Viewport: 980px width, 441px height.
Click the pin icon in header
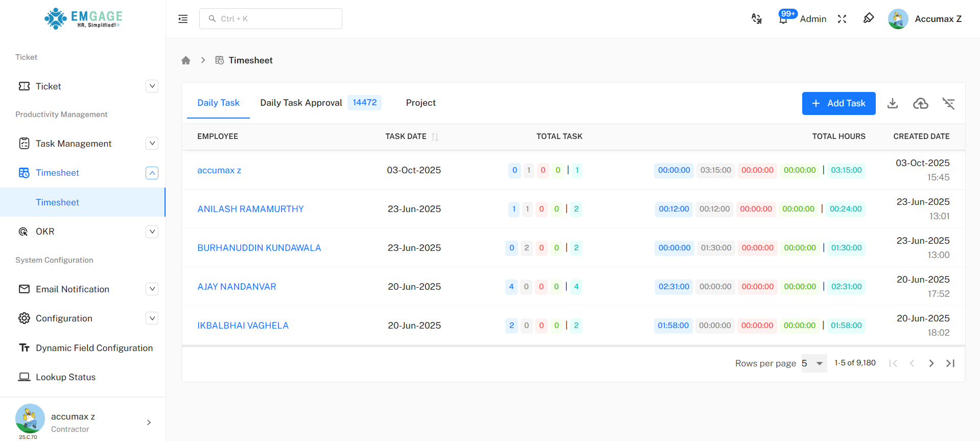point(869,18)
